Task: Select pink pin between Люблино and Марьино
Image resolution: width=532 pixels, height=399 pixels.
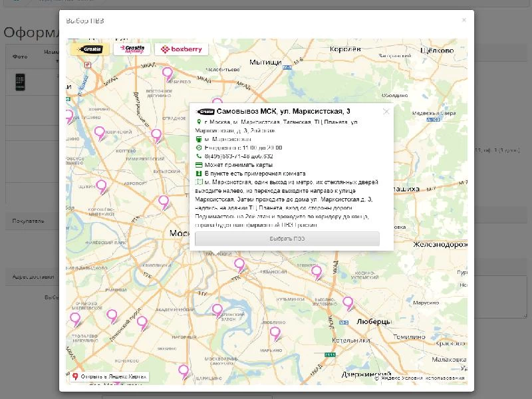Action: click(275, 334)
